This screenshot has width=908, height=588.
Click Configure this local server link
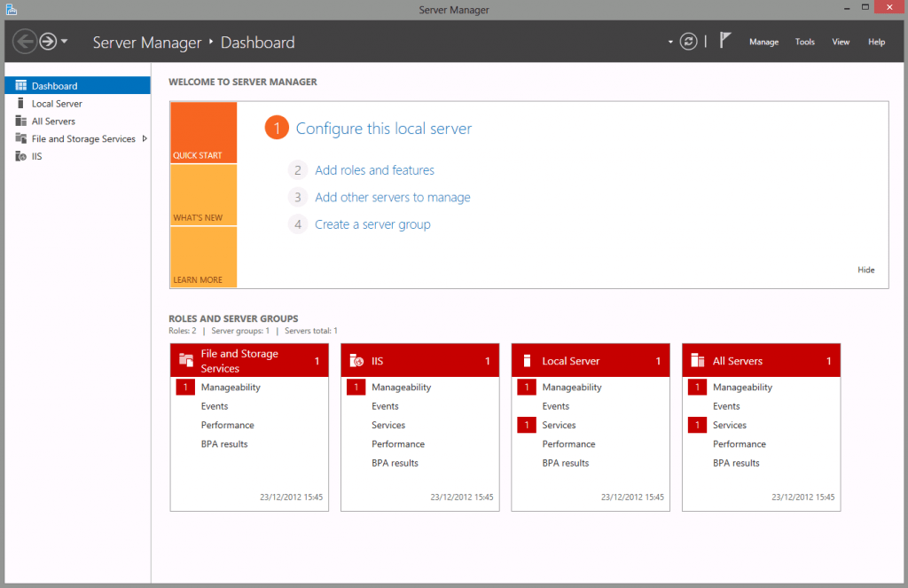click(x=384, y=128)
